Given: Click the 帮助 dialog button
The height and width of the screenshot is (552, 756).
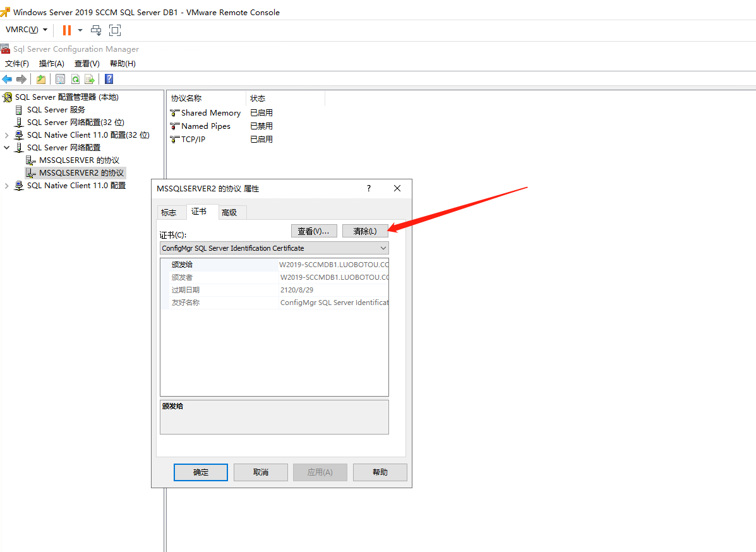Looking at the screenshot, I should [380, 472].
